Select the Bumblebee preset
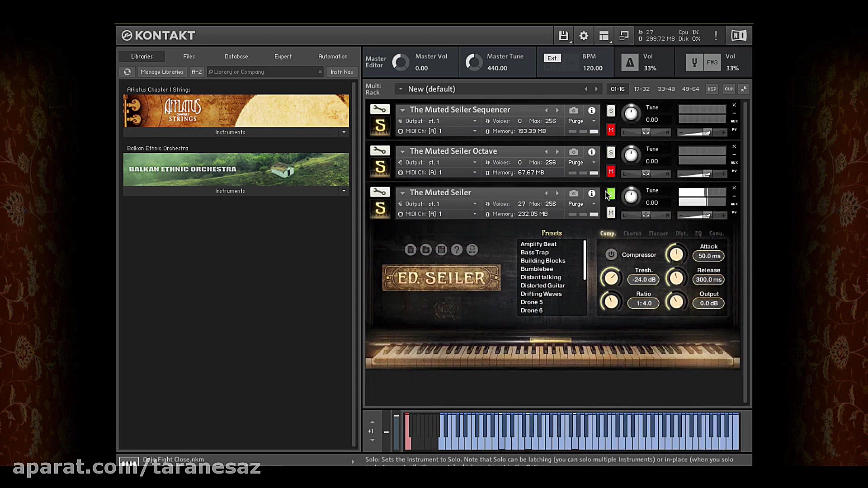The image size is (868, 488). click(537, 269)
